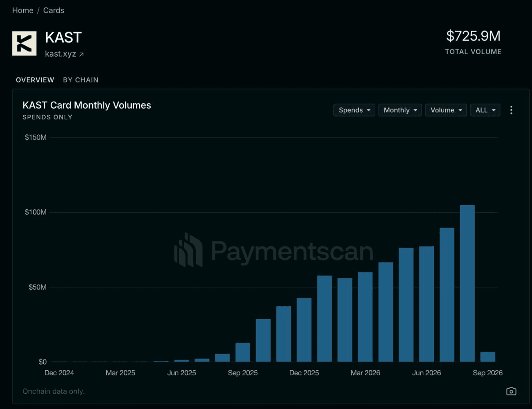The height and width of the screenshot is (409, 532).
Task: Click the camera screenshot icon
Action: (511, 391)
